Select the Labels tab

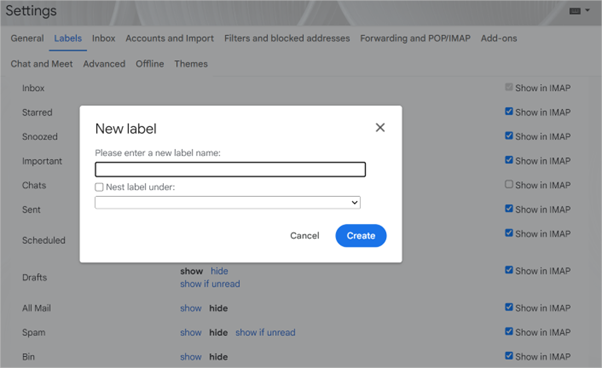click(68, 38)
